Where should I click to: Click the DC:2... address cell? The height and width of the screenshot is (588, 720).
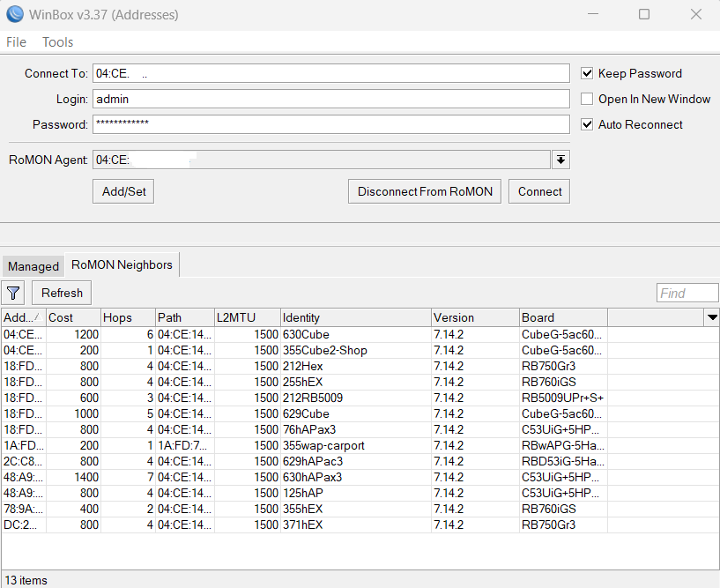tap(24, 525)
